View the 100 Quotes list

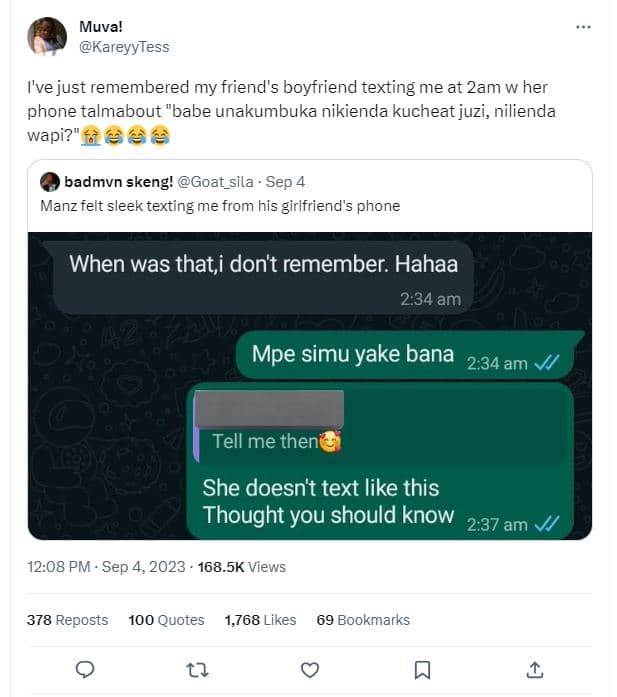(166, 620)
